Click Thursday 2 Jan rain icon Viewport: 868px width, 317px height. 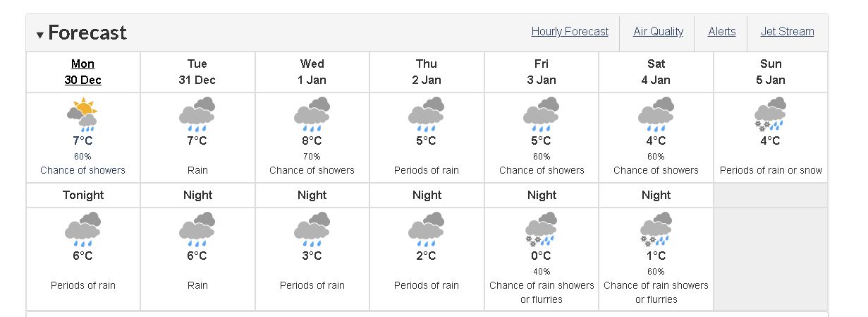[x=426, y=115]
